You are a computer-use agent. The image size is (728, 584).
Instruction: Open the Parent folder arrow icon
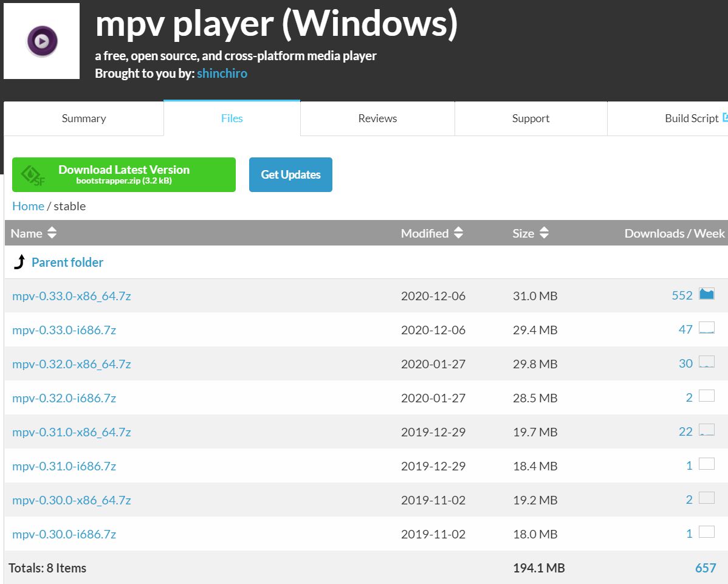[19, 262]
